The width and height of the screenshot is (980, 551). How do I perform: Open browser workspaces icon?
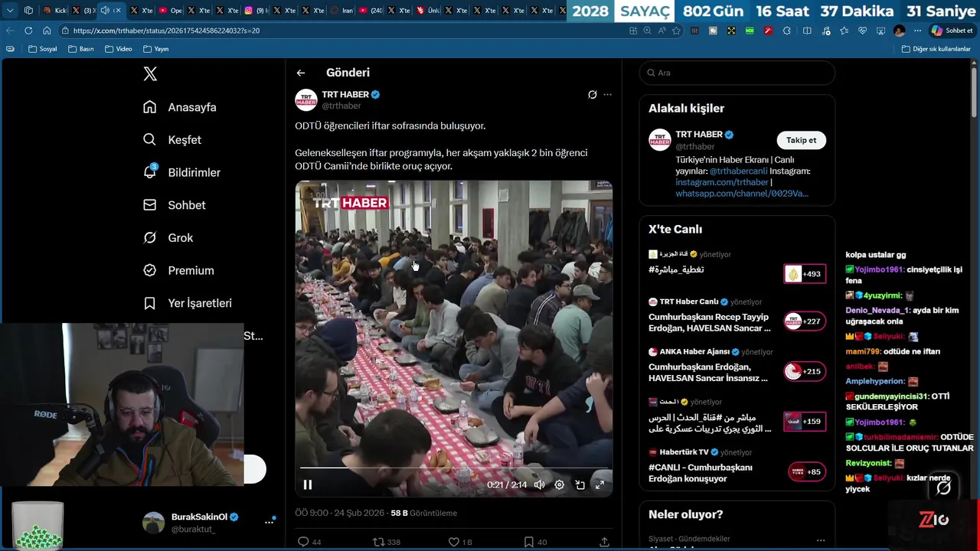pos(28,11)
